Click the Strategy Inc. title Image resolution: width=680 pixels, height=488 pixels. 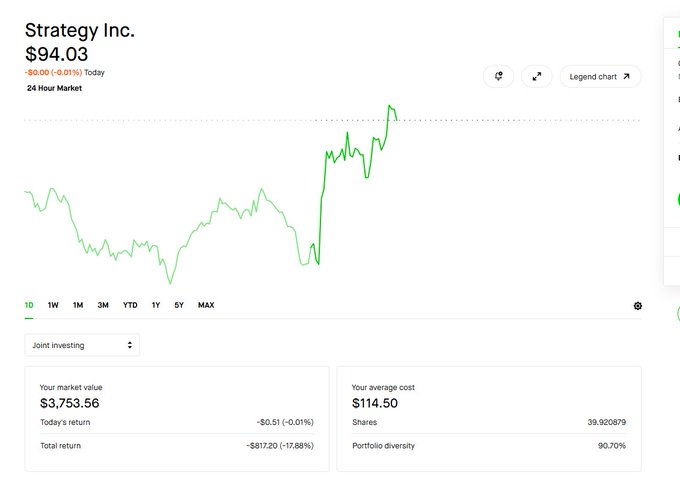(x=80, y=30)
